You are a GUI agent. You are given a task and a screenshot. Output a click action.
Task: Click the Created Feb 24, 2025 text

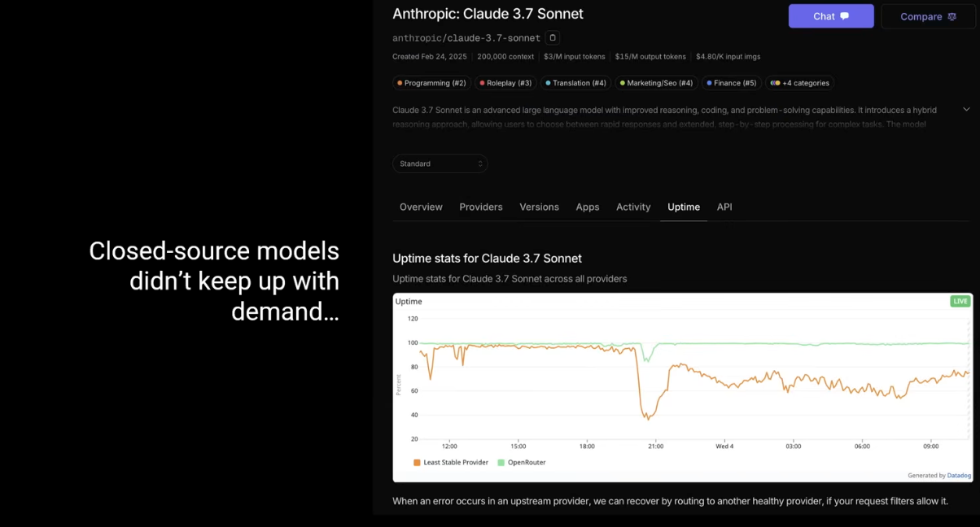[x=430, y=57]
